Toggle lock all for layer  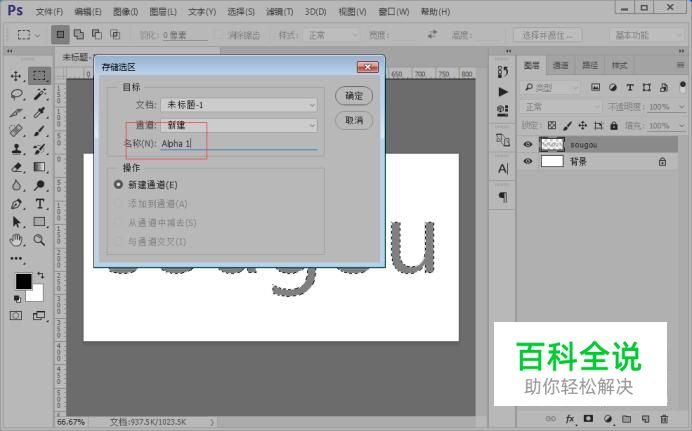pyautogui.click(x=614, y=126)
